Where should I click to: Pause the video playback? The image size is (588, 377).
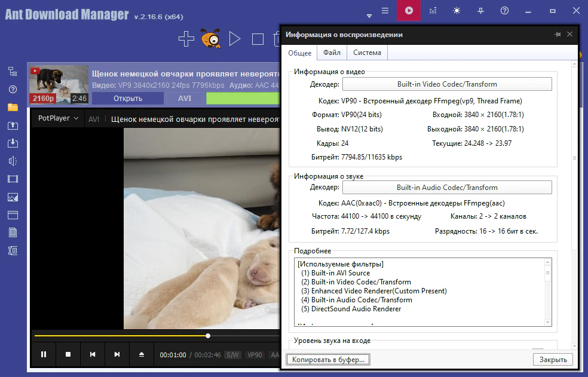pos(44,354)
